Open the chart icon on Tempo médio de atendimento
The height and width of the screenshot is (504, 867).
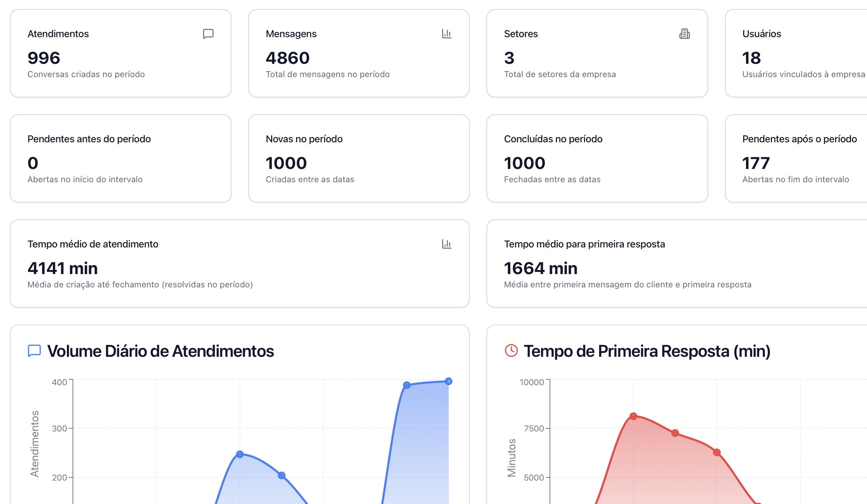pos(447,244)
